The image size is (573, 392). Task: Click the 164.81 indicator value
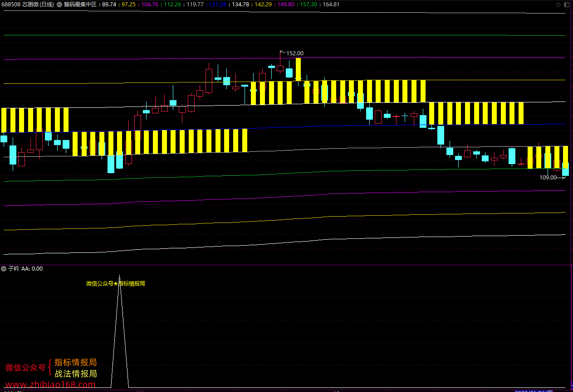coord(331,5)
